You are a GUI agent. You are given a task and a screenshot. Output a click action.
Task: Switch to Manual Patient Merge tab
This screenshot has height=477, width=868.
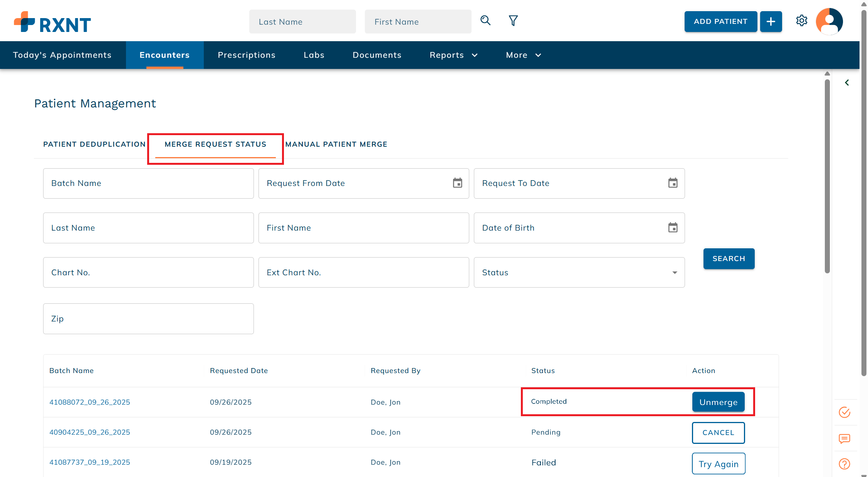tap(336, 144)
